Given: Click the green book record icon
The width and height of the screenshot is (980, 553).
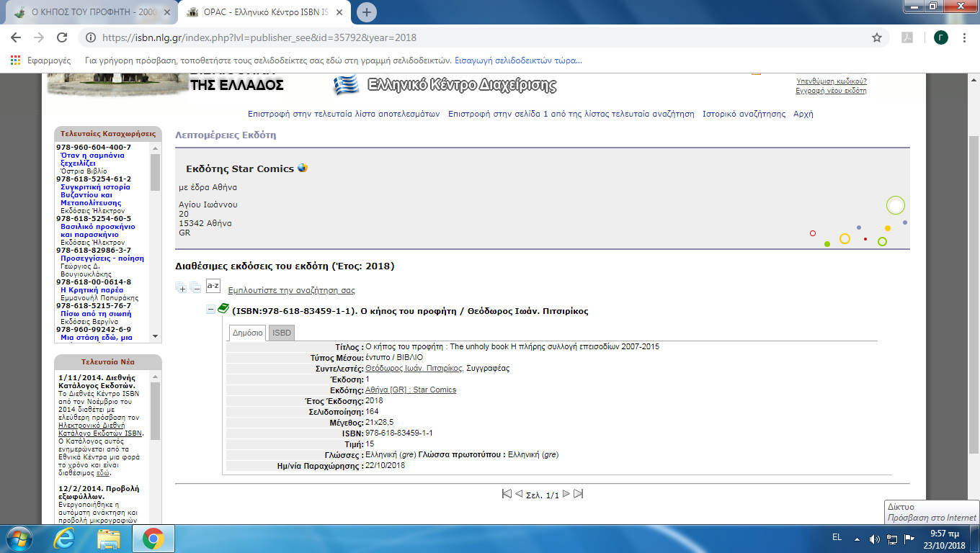Looking at the screenshot, I should 223,310.
